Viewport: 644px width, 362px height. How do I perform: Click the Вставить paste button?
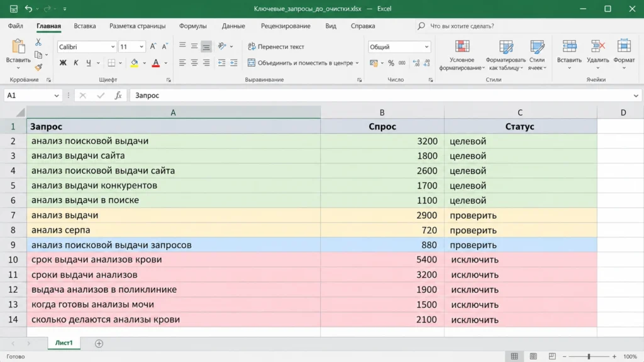18,54
